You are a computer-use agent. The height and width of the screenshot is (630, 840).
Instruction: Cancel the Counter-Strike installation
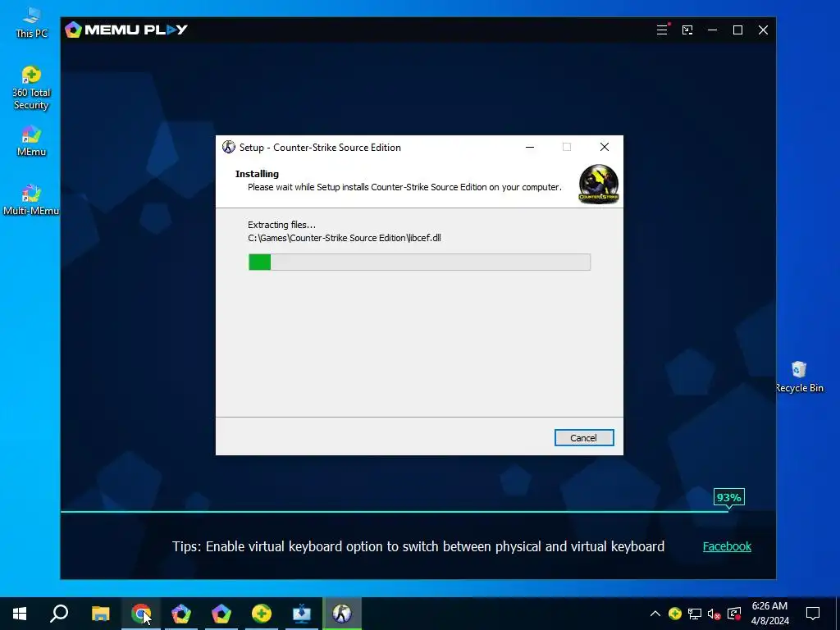(x=584, y=438)
